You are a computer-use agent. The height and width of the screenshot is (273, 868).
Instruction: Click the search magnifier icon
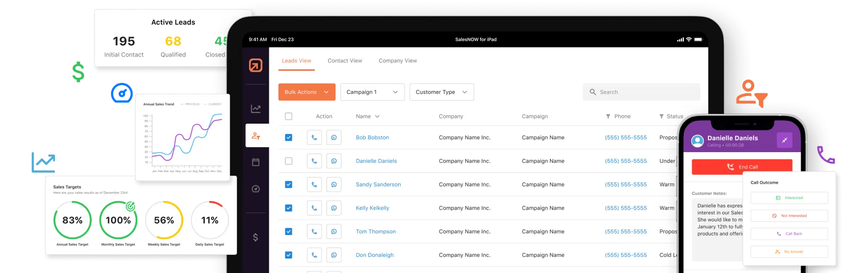pos(593,92)
